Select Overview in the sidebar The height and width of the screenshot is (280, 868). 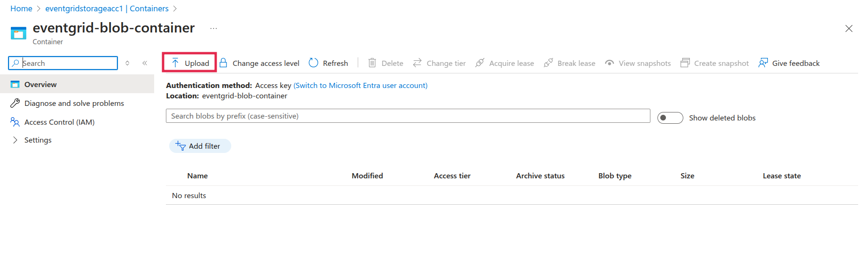pos(40,85)
